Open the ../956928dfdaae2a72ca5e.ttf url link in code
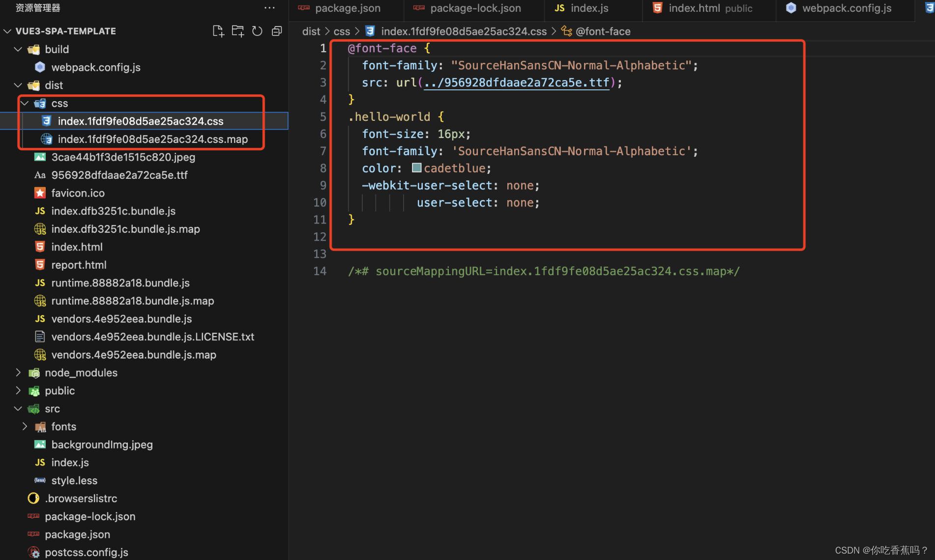935x560 pixels. pyautogui.click(x=517, y=83)
